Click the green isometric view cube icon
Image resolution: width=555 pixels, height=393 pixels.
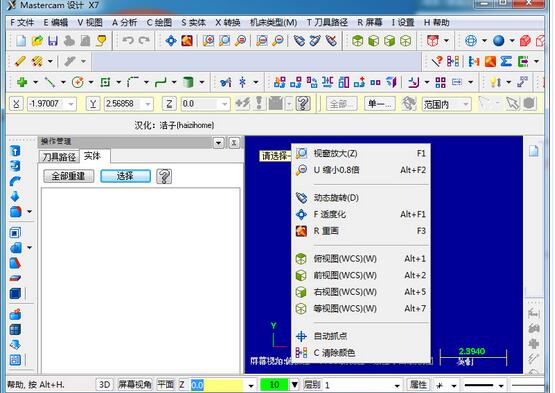pos(405,41)
